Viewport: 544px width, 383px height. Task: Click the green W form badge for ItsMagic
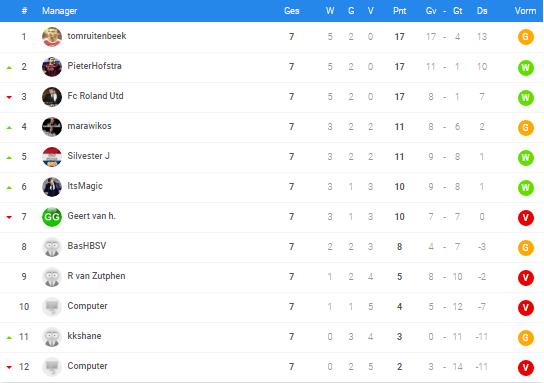(526, 188)
